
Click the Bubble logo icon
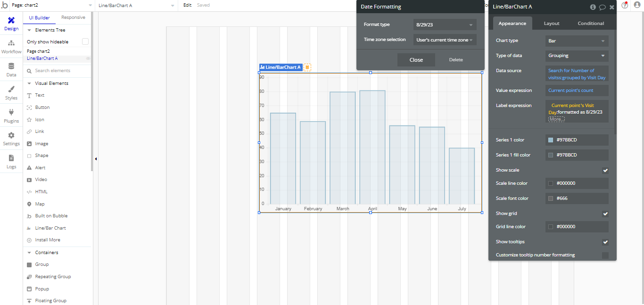click(x=4, y=5)
